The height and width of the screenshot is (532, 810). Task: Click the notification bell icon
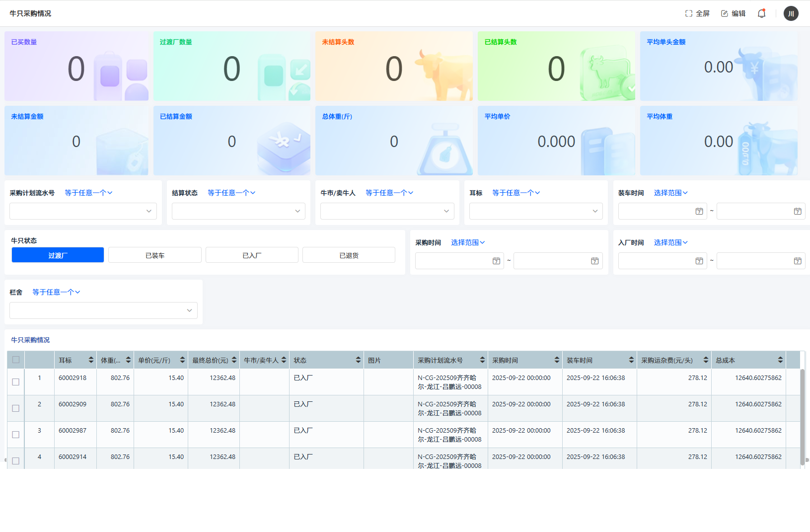click(761, 13)
